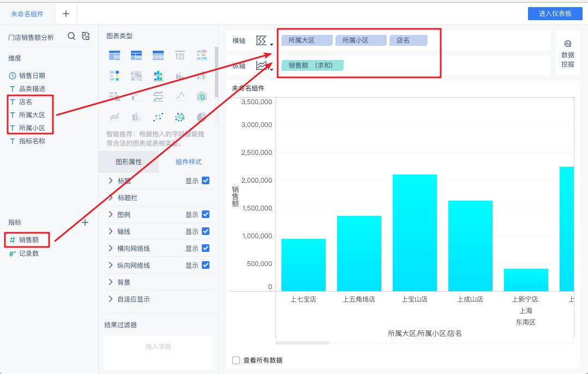This screenshot has height=374, width=588.
Task: Select the 品类描述 dimension field
Action: tap(32, 89)
